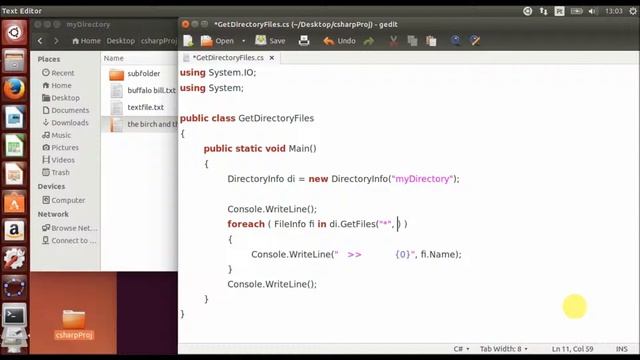Launch LibreOffice Calc from launcher

tap(14, 146)
